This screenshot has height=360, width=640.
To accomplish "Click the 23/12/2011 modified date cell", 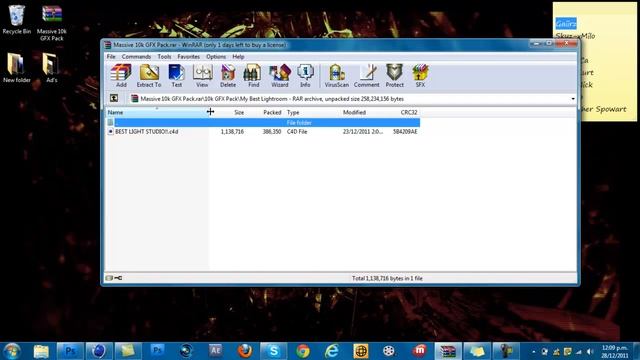I will pyautogui.click(x=363, y=132).
